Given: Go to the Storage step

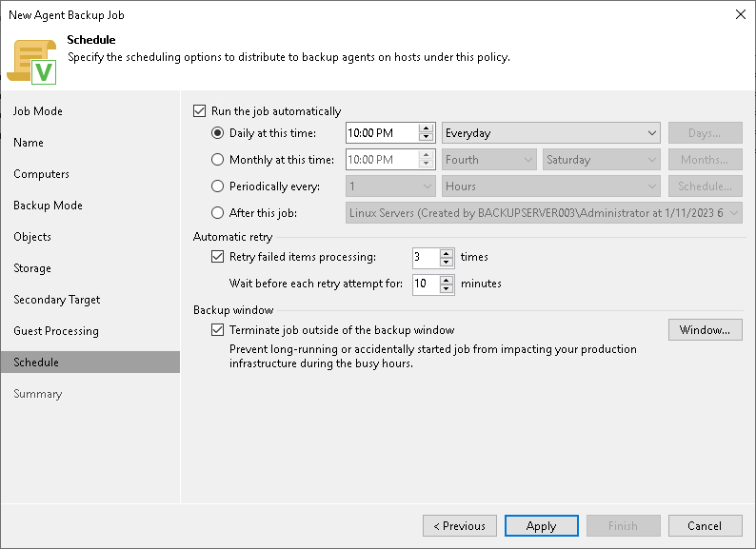Looking at the screenshot, I should pyautogui.click(x=32, y=268).
